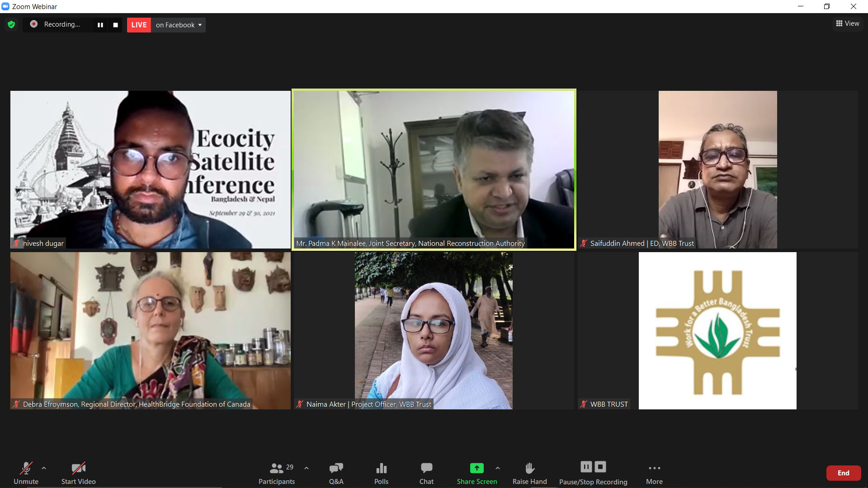Image resolution: width=868 pixels, height=488 pixels.
Task: Pause the recording in top bar
Action: pyautogui.click(x=100, y=25)
